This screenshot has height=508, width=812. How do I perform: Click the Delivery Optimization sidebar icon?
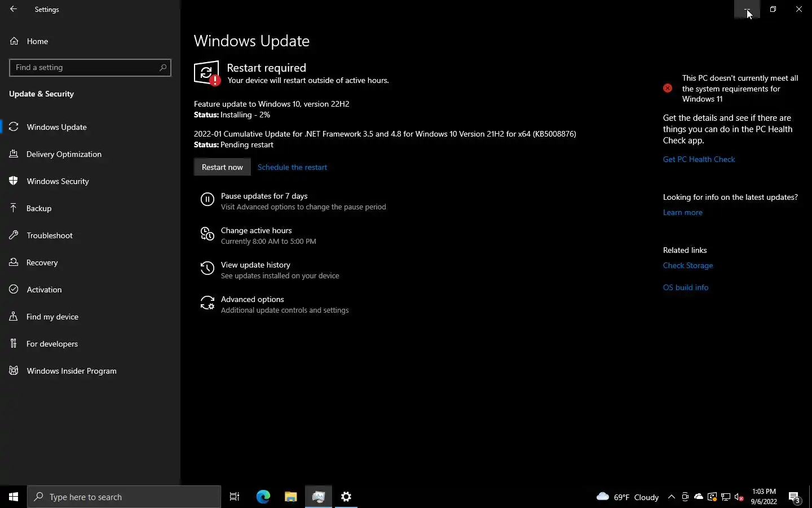coord(14,154)
